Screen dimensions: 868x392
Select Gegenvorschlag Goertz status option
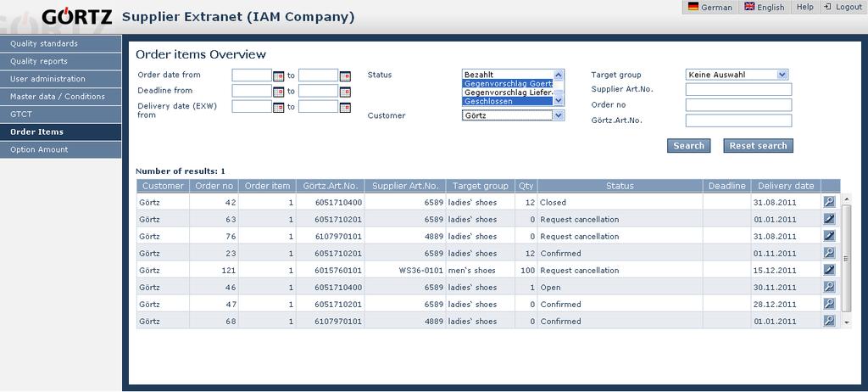coord(508,83)
